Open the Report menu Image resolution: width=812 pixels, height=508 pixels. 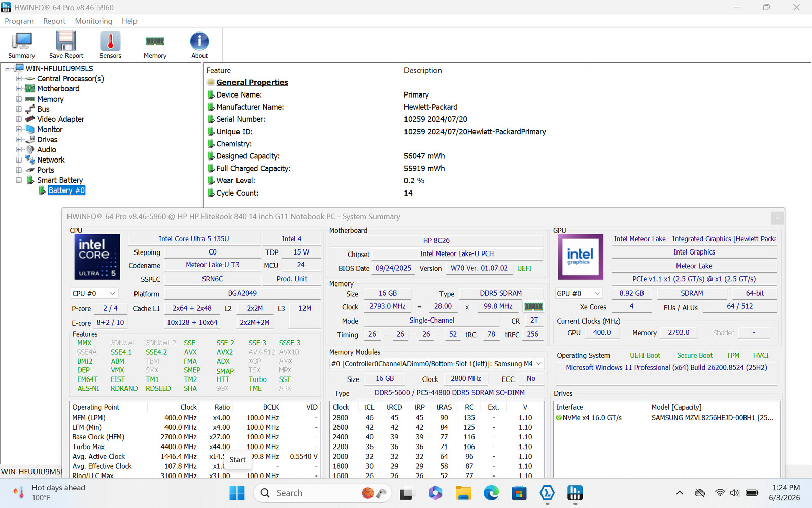[x=54, y=21]
